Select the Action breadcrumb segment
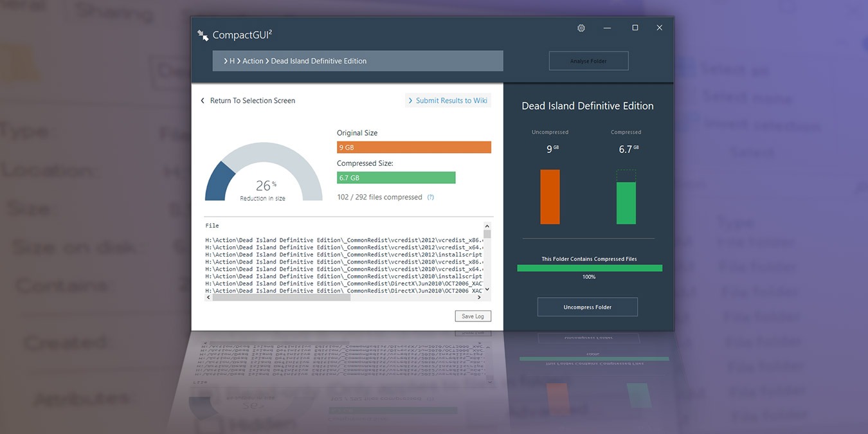This screenshot has width=868, height=434. coord(253,61)
